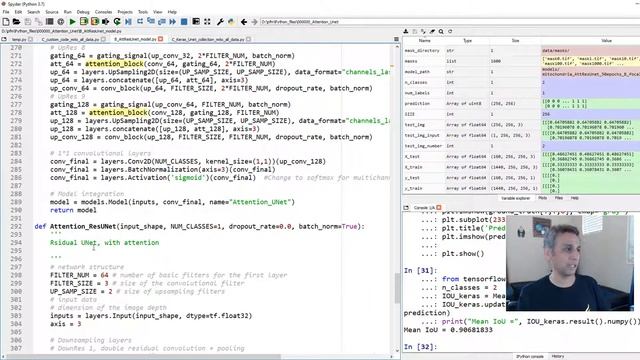Image resolution: width=640 pixels, height=360 pixels.
Task: Place cursor on line 292 def Attention_ResUNet
Action: (x=199, y=227)
